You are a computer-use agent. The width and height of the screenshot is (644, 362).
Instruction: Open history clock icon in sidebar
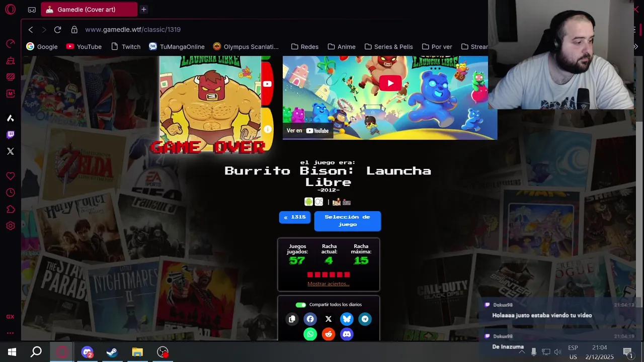coord(10,193)
